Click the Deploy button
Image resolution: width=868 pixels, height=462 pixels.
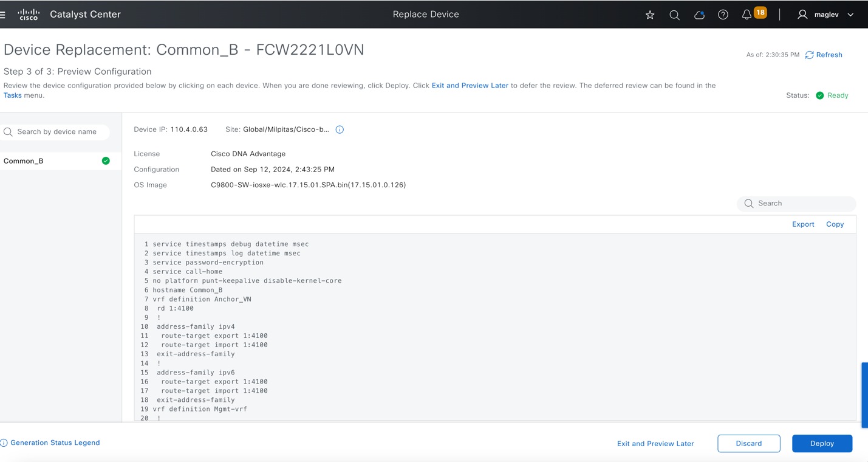pos(822,443)
